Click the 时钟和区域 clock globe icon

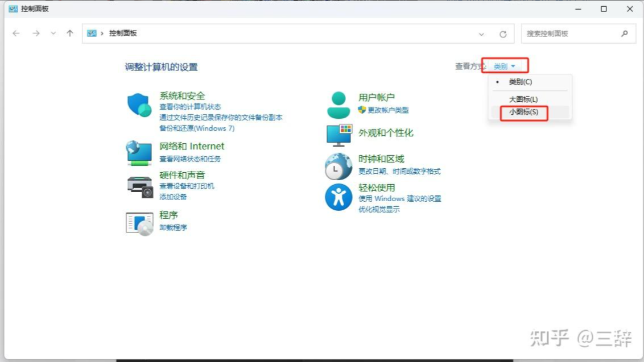[338, 167]
